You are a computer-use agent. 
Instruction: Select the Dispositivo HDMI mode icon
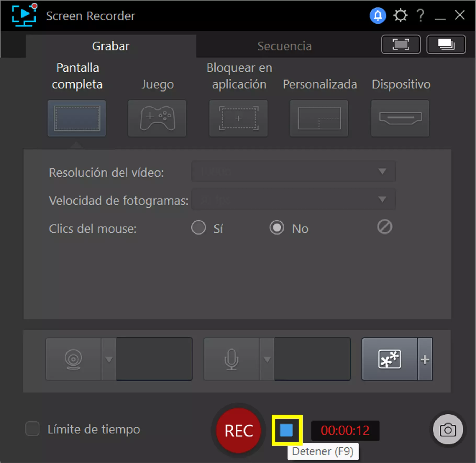(400, 118)
